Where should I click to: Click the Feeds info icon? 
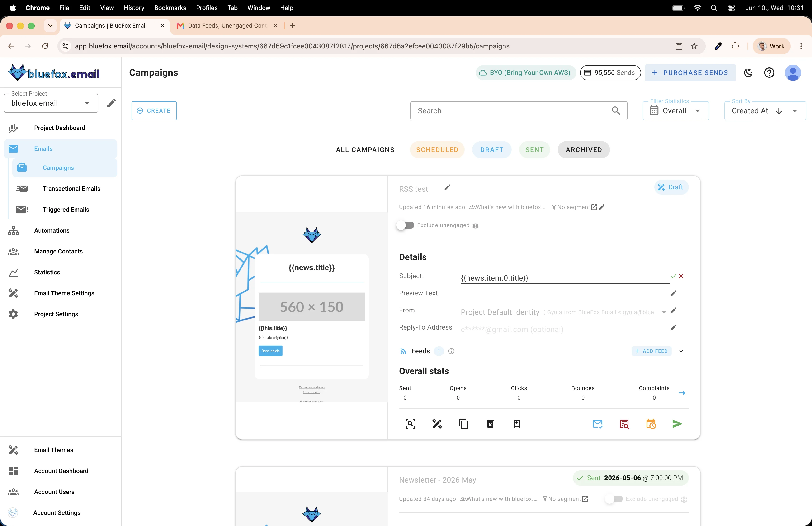coord(451,351)
